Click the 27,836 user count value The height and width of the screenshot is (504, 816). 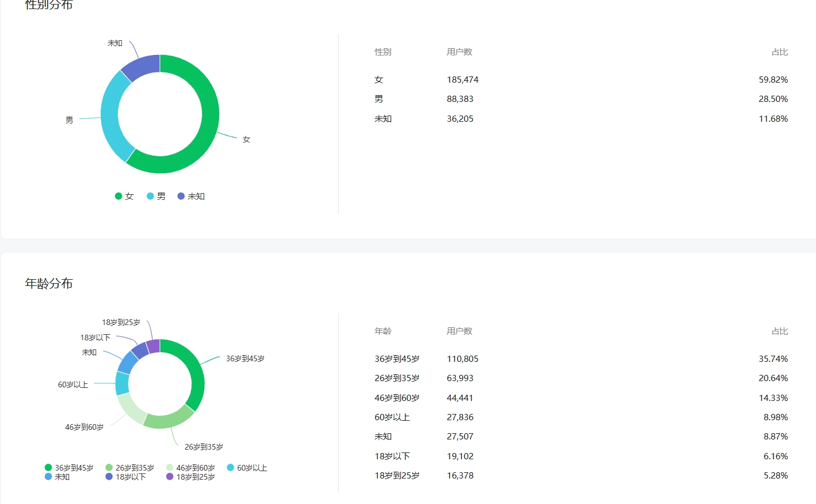click(x=460, y=417)
